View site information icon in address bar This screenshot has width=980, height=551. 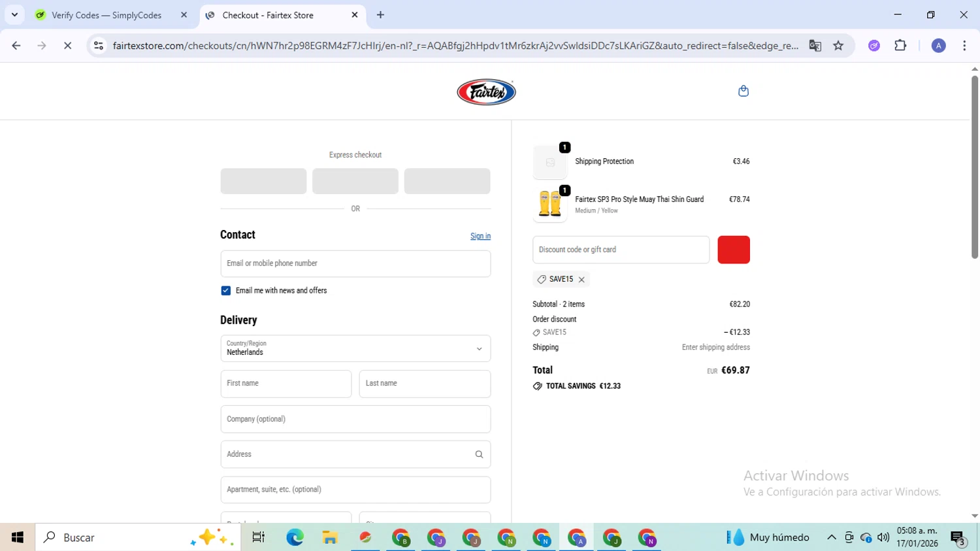click(x=99, y=46)
